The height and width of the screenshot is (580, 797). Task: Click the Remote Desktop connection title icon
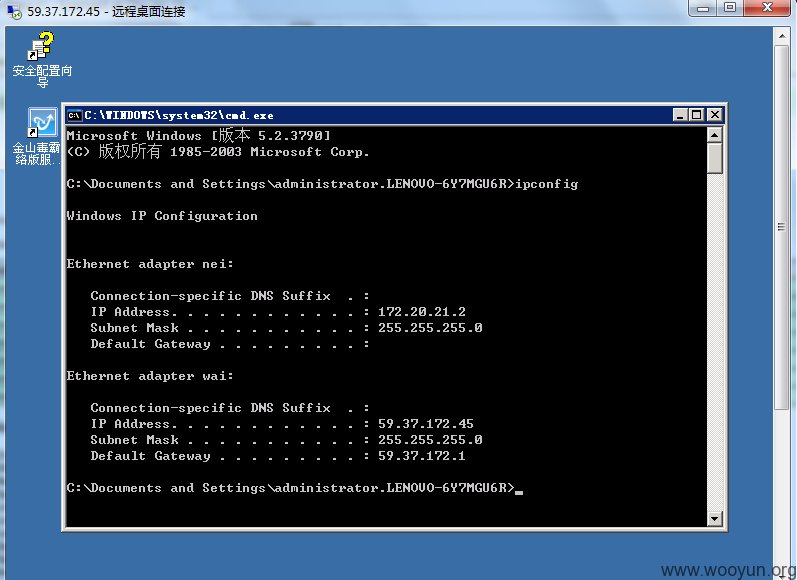click(x=14, y=11)
